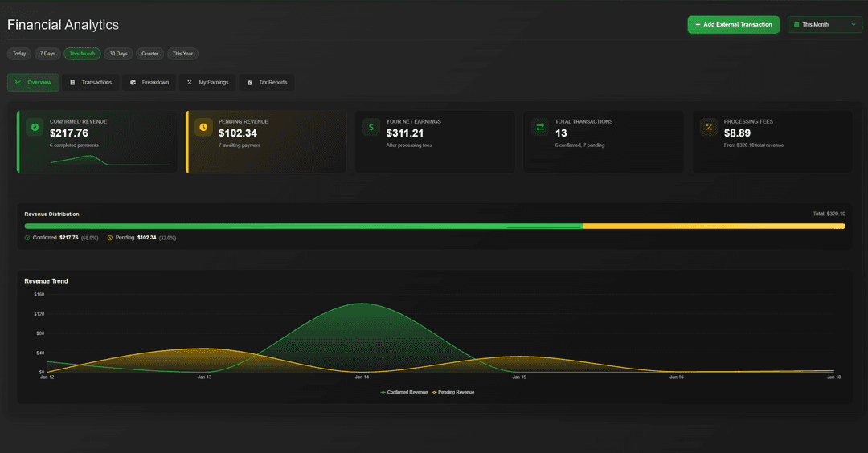Click the Jan 15 x-axis label
This screenshot has width=868, height=453.
point(519,377)
